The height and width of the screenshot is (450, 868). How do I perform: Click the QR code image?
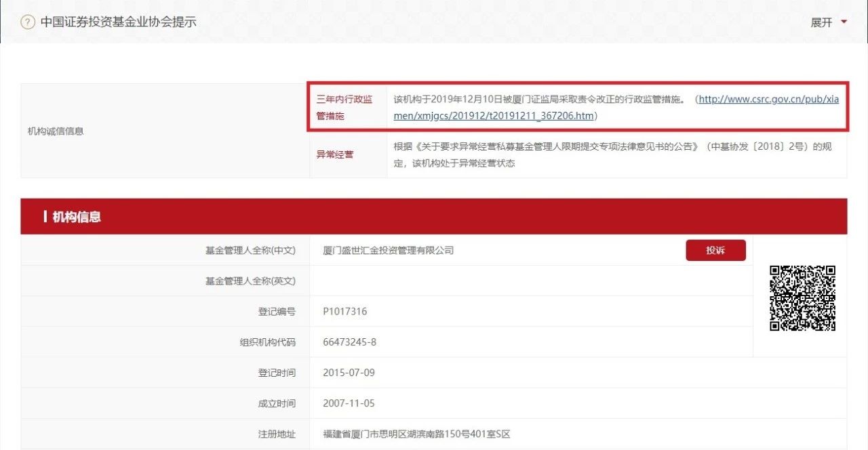tap(802, 298)
